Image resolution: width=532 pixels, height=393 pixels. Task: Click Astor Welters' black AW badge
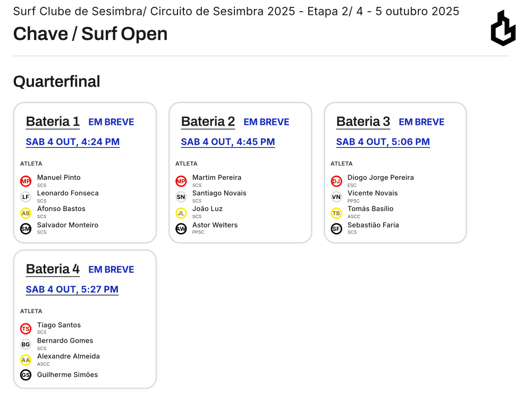click(x=181, y=229)
